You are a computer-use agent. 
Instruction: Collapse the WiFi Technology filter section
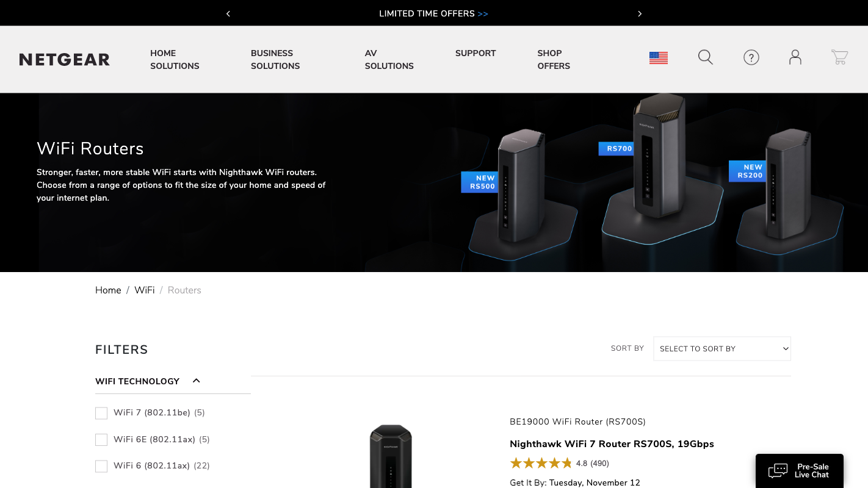point(197,381)
